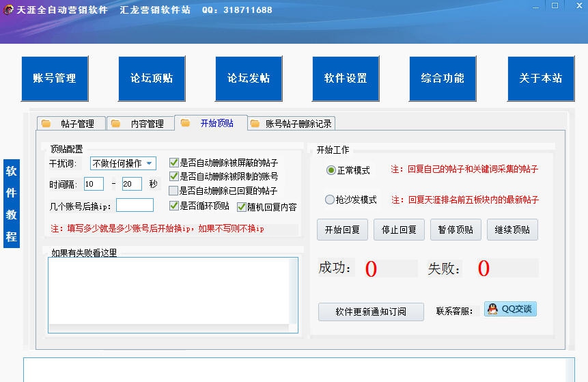
Task: Enable 是否自动删除已回复的帖子 option
Action: coord(174,191)
